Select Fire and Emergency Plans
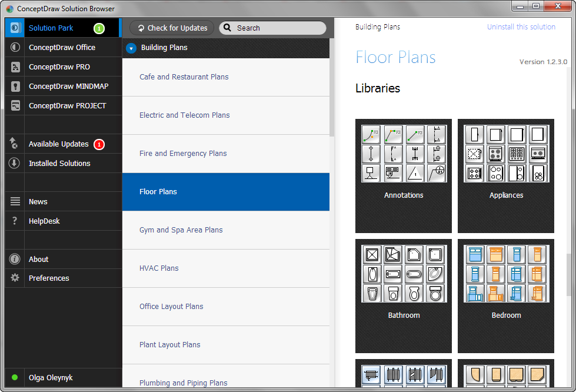The width and height of the screenshot is (576, 392). pos(225,154)
